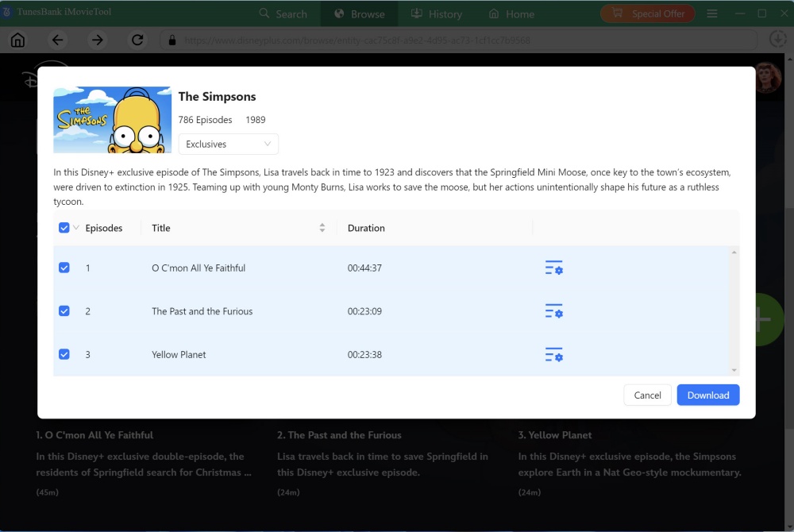Image resolution: width=794 pixels, height=532 pixels.
Task: Switch to the Search tab
Action: click(x=283, y=13)
